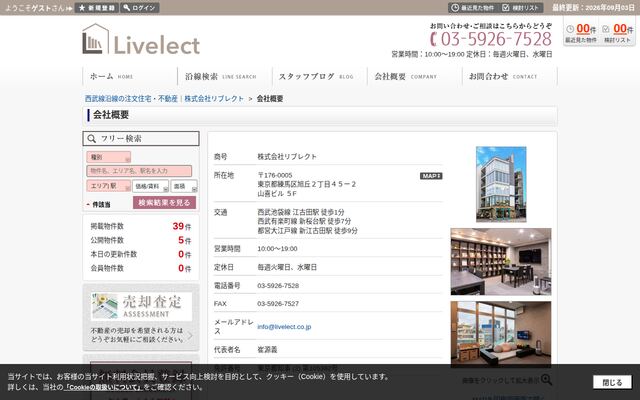Click the MAP button beside address
The width and height of the screenshot is (640, 400).
(431, 176)
